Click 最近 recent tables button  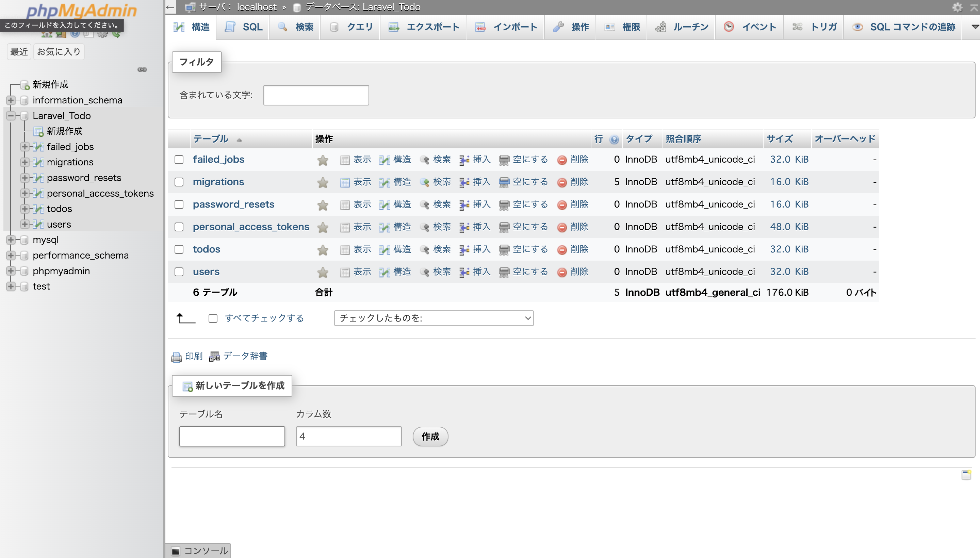pos(19,52)
